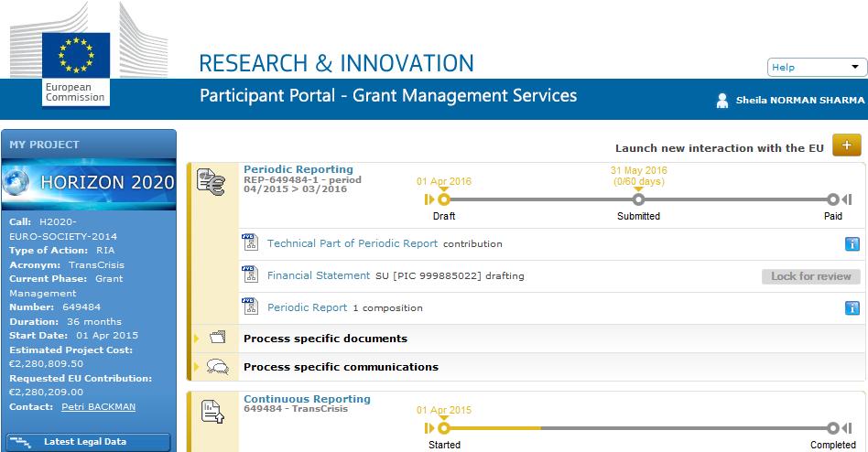868x452 pixels.
Task: Click the Periodic Reporting euro document icon
Action: pyautogui.click(x=211, y=182)
